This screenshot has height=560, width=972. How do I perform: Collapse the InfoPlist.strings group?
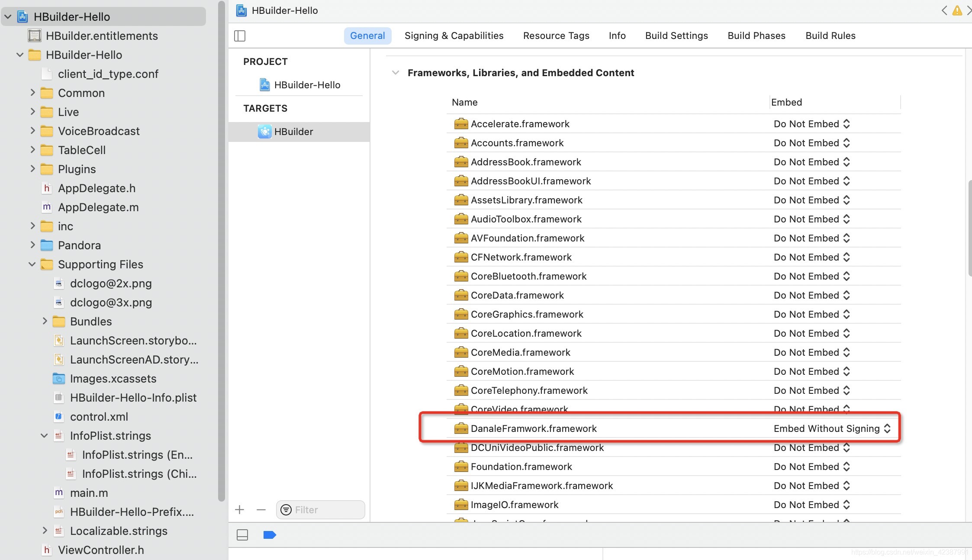[x=44, y=436]
